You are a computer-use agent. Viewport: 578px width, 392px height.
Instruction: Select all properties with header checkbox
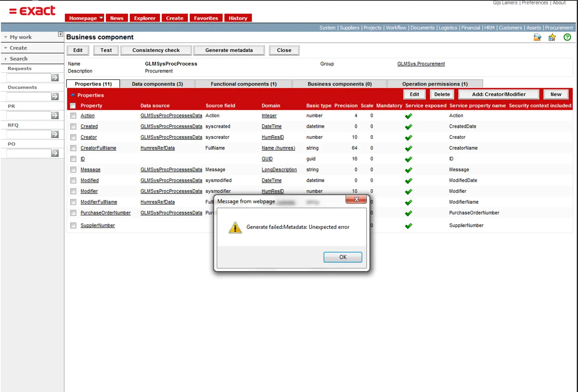(73, 106)
